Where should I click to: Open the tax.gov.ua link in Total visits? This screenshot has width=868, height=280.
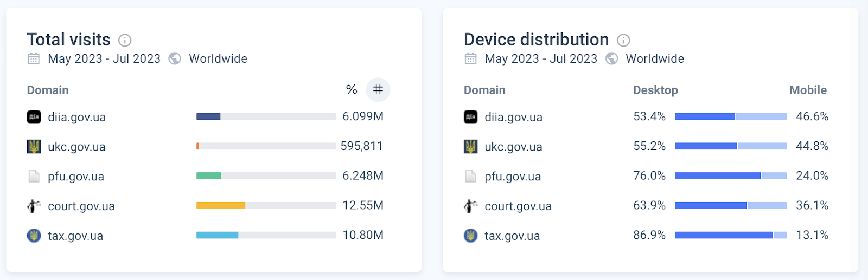click(75, 236)
